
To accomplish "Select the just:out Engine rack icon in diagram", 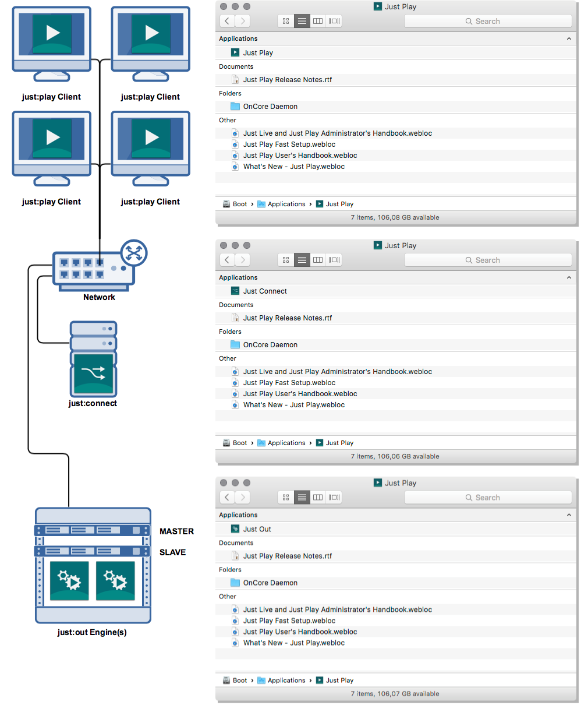I will 93,565.
